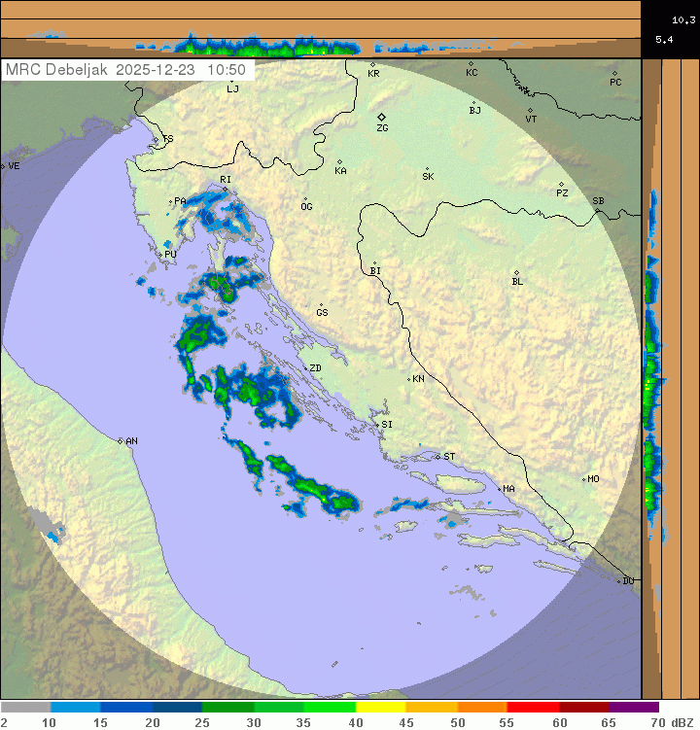Select the LJ station marker

(229, 78)
